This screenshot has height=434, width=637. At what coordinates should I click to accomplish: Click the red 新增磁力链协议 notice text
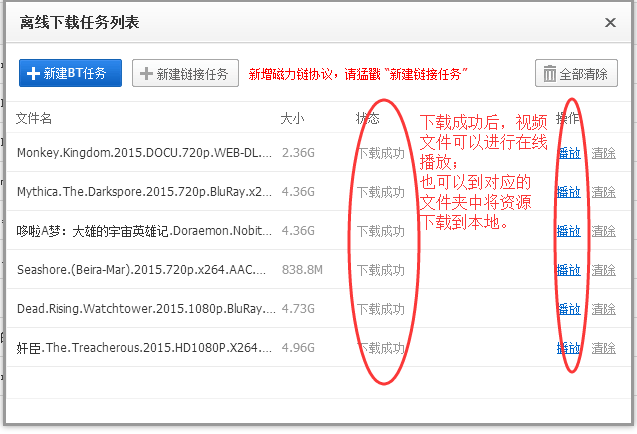coord(358,74)
